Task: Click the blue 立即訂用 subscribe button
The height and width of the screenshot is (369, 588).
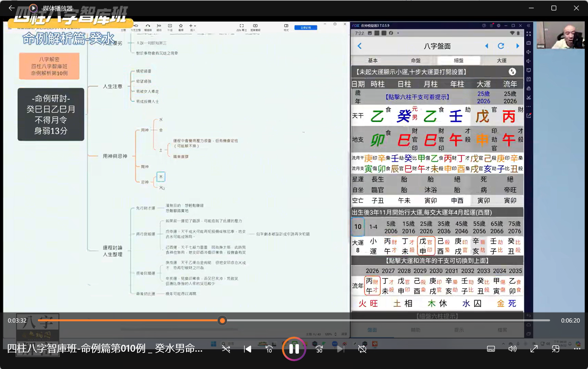Action: [306, 27]
